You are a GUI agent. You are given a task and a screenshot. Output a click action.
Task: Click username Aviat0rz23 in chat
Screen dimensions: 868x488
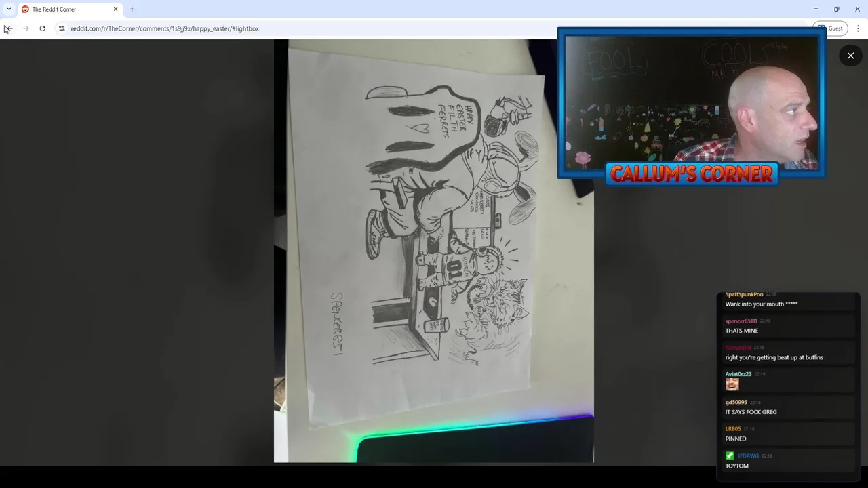pyautogui.click(x=738, y=374)
